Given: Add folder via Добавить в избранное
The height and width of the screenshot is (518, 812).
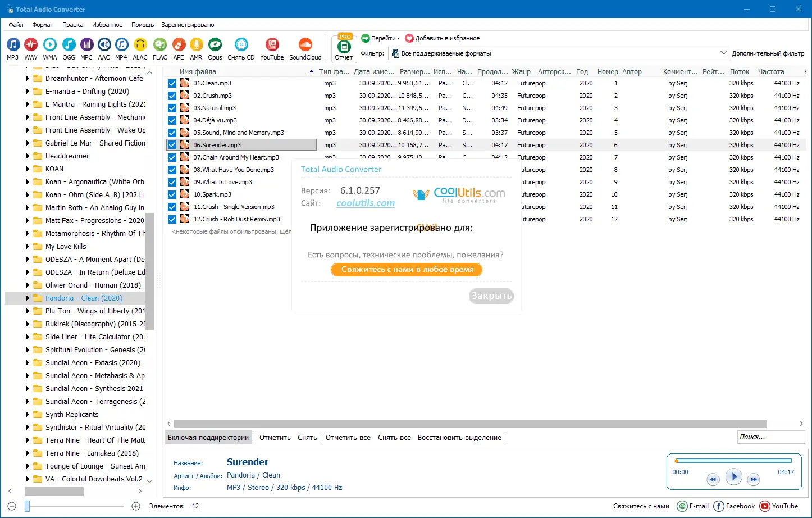Looking at the screenshot, I should click(443, 38).
